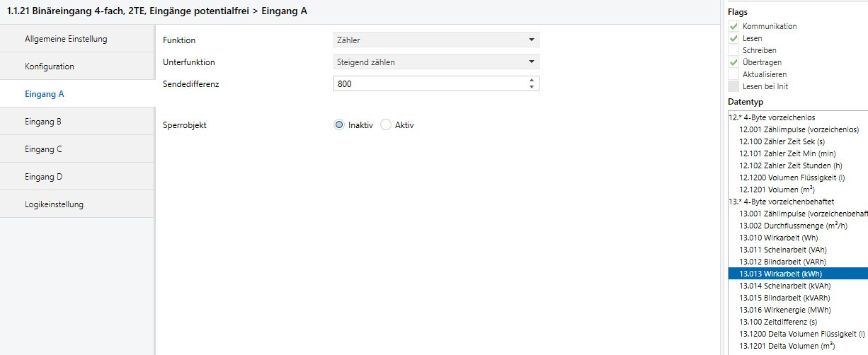Toggle the Lesen flag checkbox
Image resolution: width=868 pixels, height=355 pixels.
pos(733,38)
